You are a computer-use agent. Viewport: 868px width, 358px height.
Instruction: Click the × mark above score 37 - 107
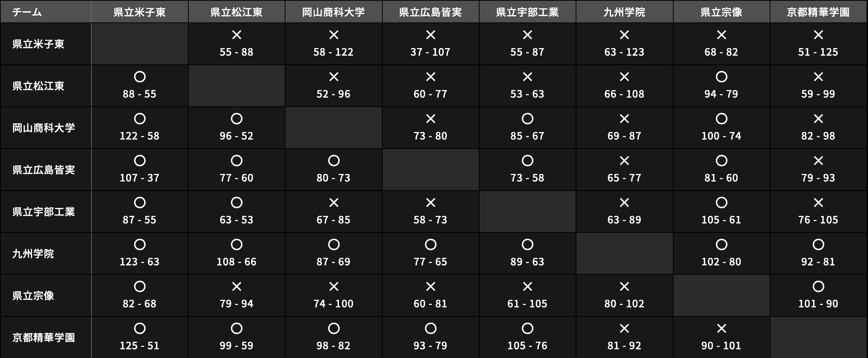[430, 35]
